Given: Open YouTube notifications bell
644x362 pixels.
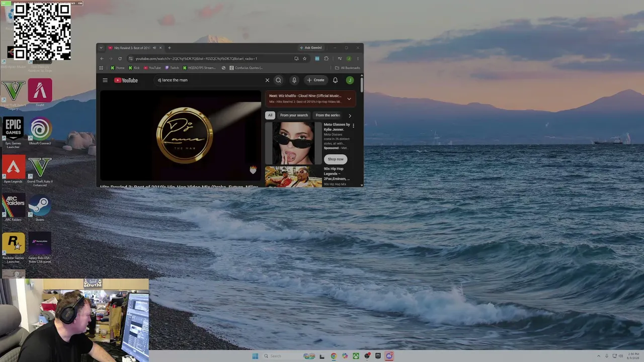Looking at the screenshot, I should click(x=335, y=80).
